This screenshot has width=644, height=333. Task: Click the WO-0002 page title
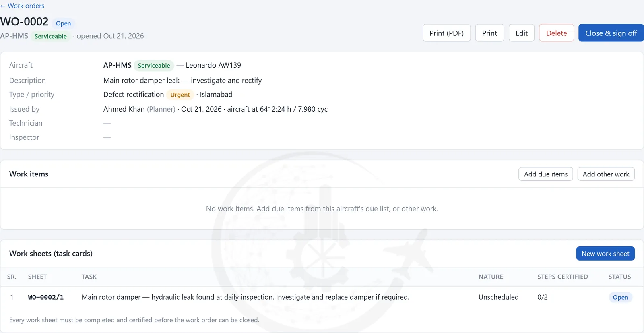[24, 22]
